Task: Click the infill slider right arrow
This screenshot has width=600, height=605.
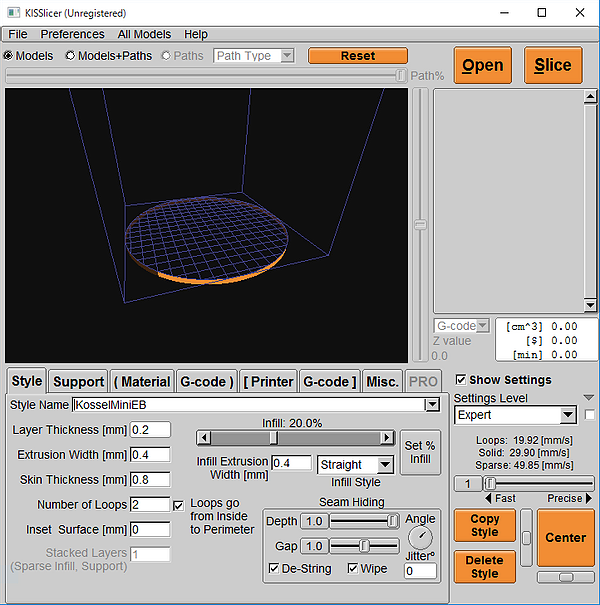Action: coord(387,438)
